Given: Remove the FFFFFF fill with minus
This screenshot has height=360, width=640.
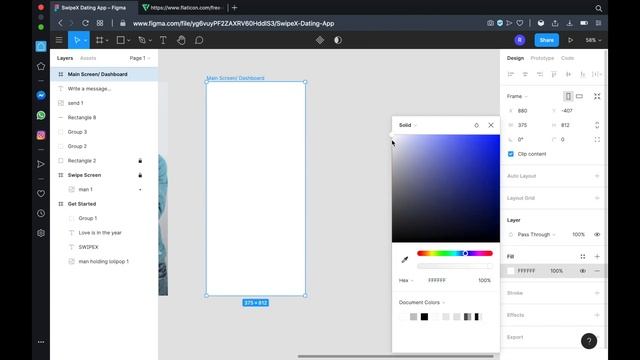Looking at the screenshot, I should 597,271.
